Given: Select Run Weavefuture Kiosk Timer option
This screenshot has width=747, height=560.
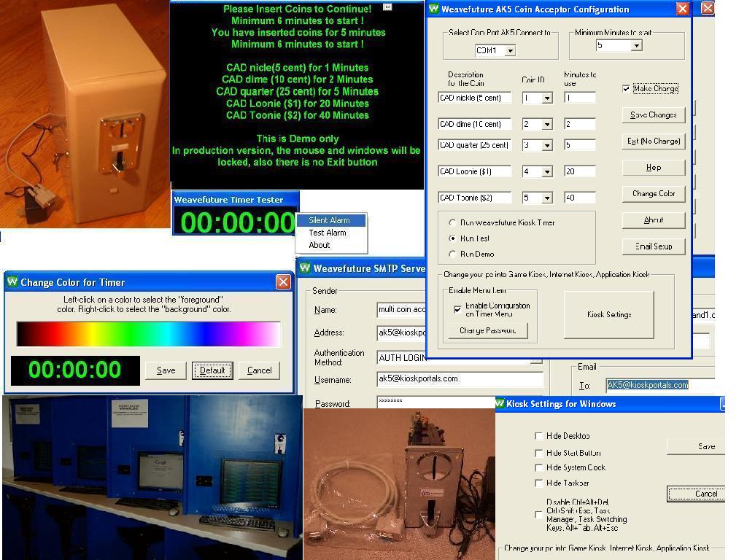Looking at the screenshot, I should 452,223.
